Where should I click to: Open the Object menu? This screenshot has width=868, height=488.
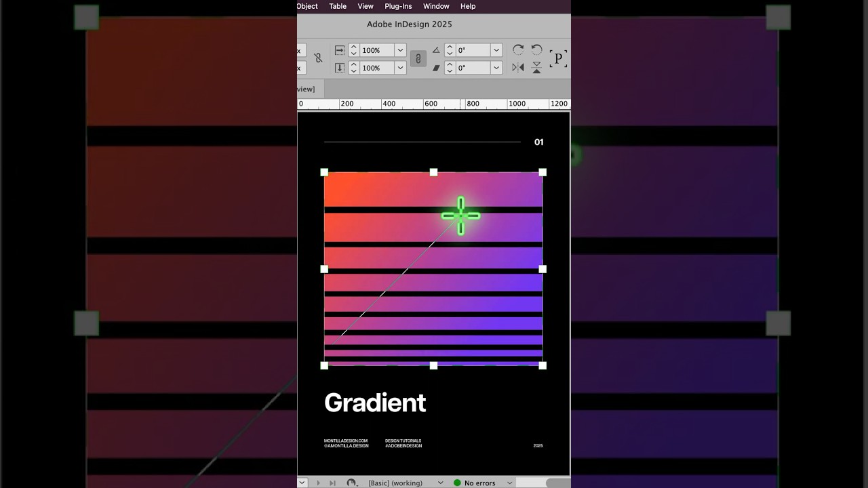point(307,6)
